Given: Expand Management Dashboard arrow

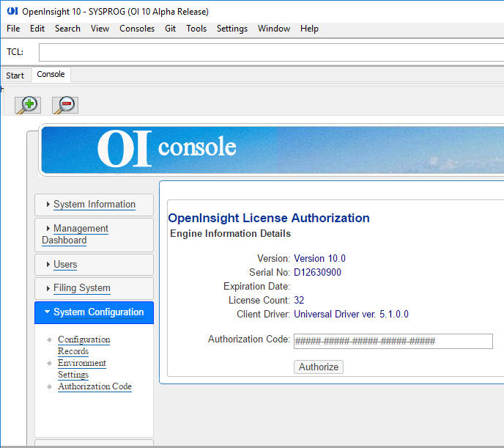Looking at the screenshot, I should point(48,228).
